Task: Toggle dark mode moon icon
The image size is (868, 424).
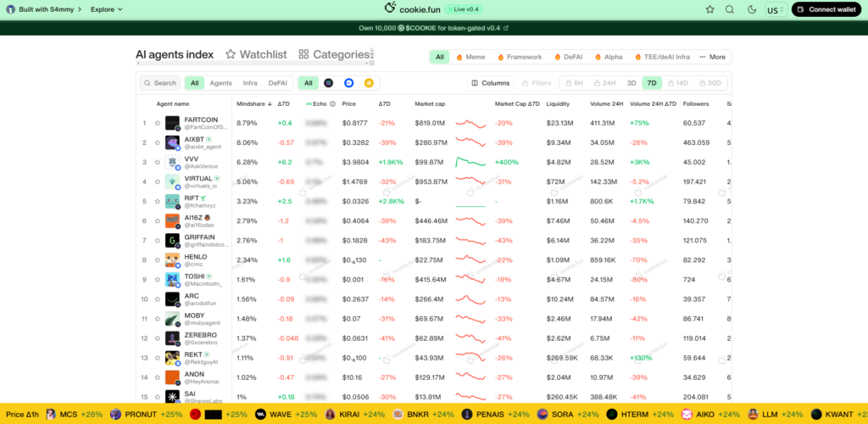Action: coord(752,9)
